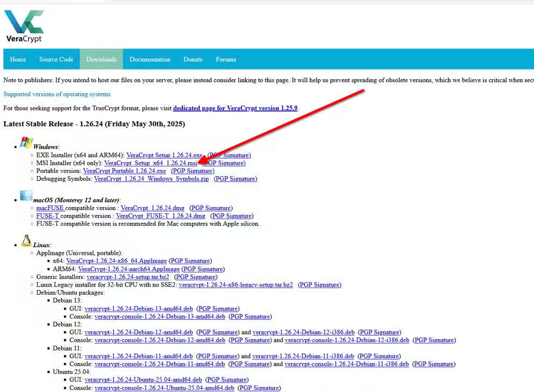Open the FUSE-T compatible version link

point(160,216)
